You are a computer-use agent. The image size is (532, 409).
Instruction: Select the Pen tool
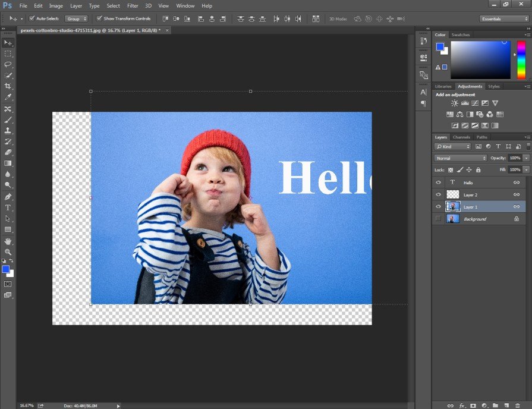tap(8, 197)
